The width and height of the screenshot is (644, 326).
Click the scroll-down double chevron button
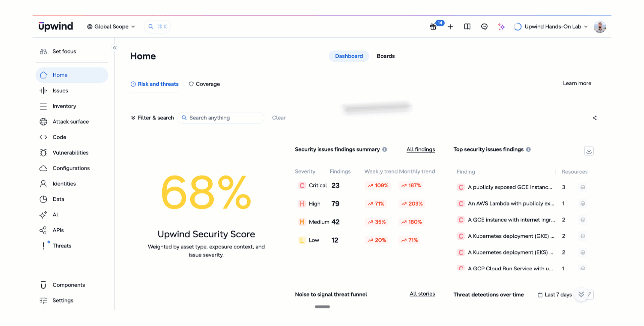581,294
